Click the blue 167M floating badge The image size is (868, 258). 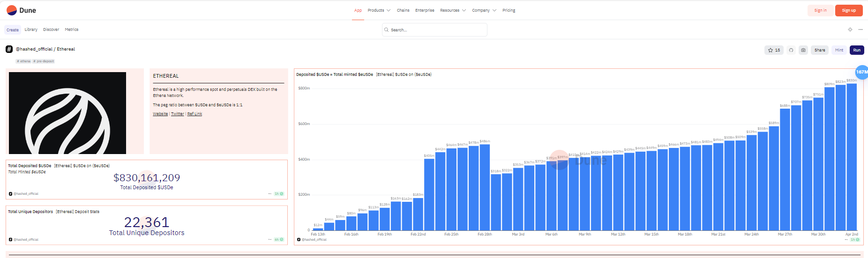pyautogui.click(x=861, y=72)
